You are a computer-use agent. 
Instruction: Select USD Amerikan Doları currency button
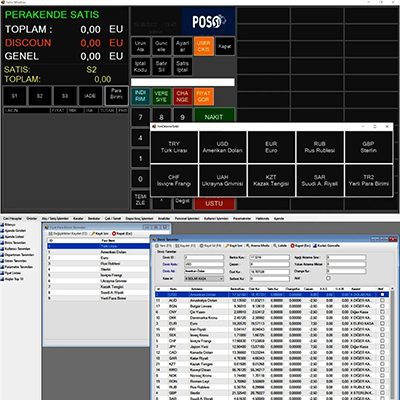tap(222, 147)
